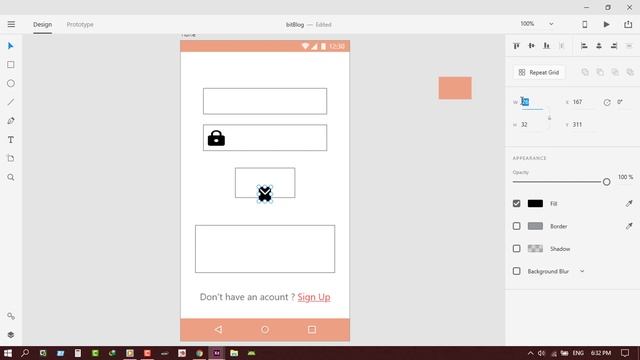Switch to the Prototype tab

[80, 24]
